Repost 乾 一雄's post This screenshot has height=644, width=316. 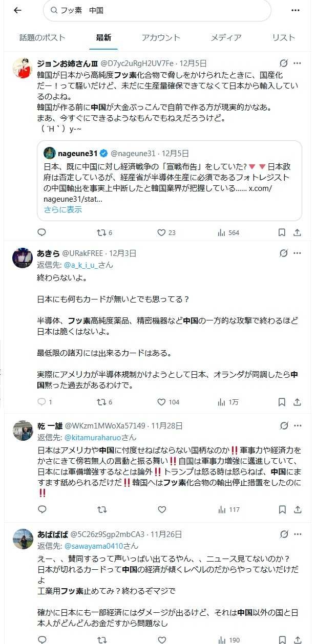coord(101,509)
